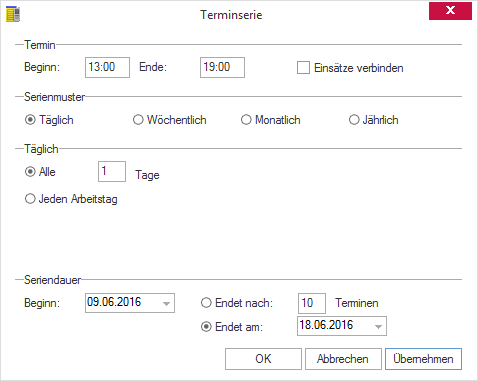Open the Endet am date dropdown arrow
This screenshot has height=381, width=478.
pos(378,326)
